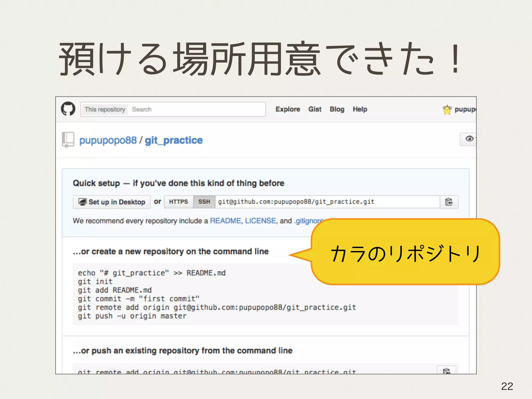Follow the README recommendation link
This screenshot has width=532, height=399.
point(225,221)
